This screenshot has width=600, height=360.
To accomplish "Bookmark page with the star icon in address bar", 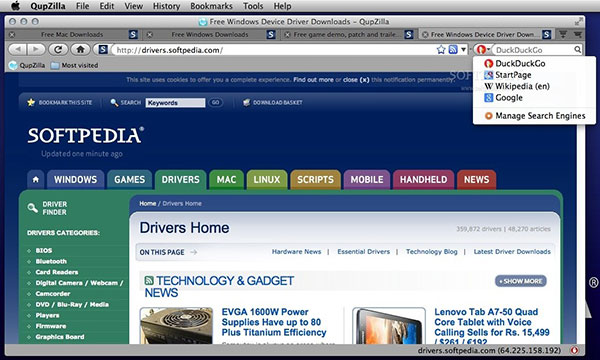I will click(441, 49).
